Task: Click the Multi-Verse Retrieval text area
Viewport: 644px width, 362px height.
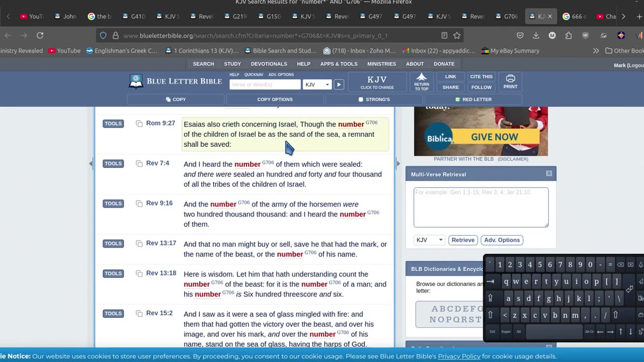Action: tap(481, 207)
